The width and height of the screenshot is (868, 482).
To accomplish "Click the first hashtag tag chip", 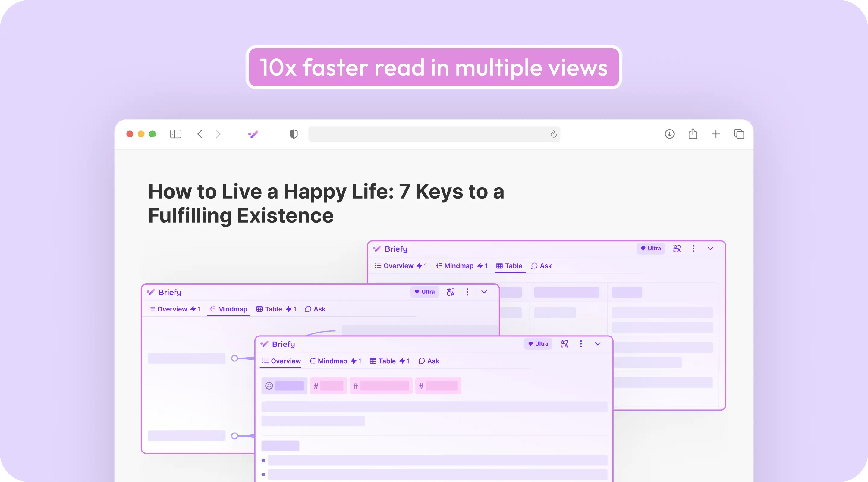I will 329,386.
